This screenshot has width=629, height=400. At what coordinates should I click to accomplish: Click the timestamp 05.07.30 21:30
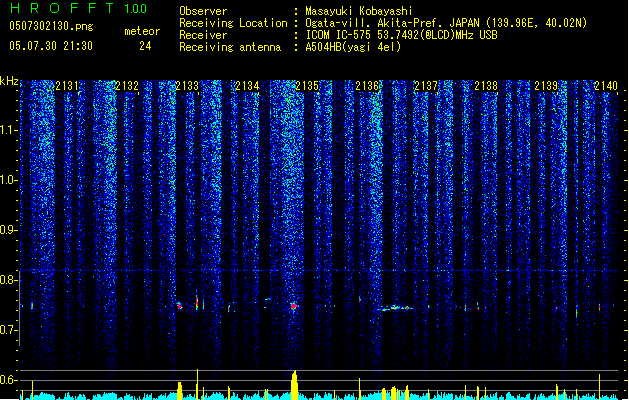point(51,46)
